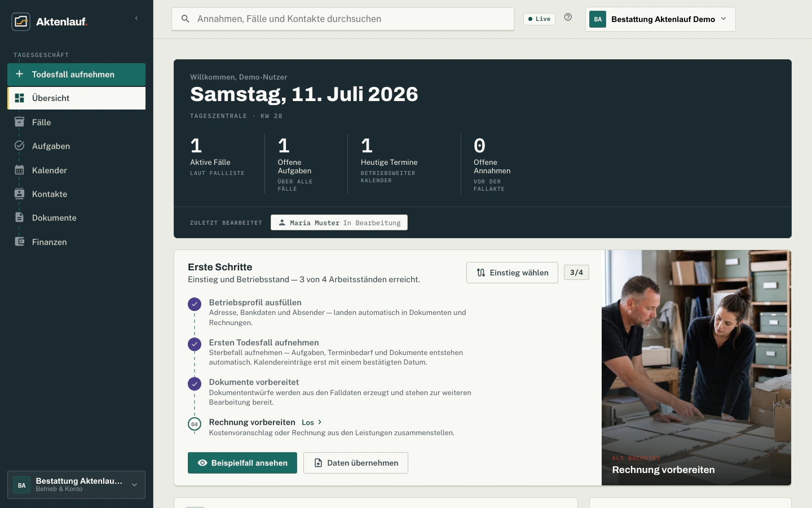The height and width of the screenshot is (508, 812).
Task: Toggle the Betriebsprofil ausfüllen checkmark
Action: (195, 304)
